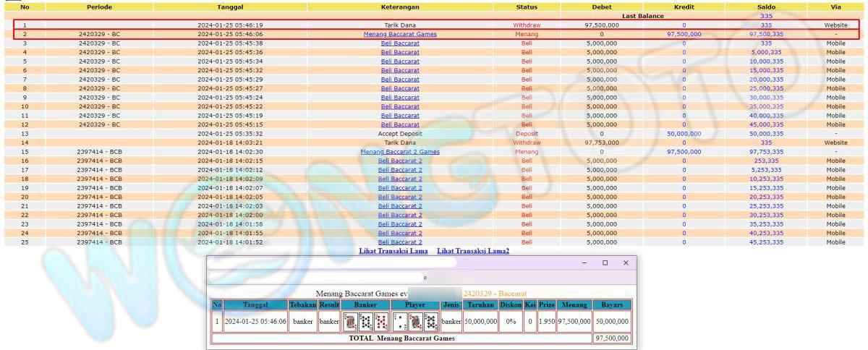Click the Saldo column header

coord(766,7)
